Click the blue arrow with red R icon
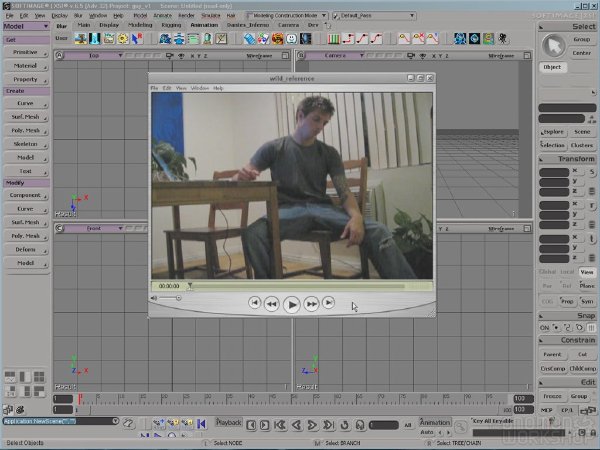Image resolution: width=600 pixels, height=450 pixels. 137,39
